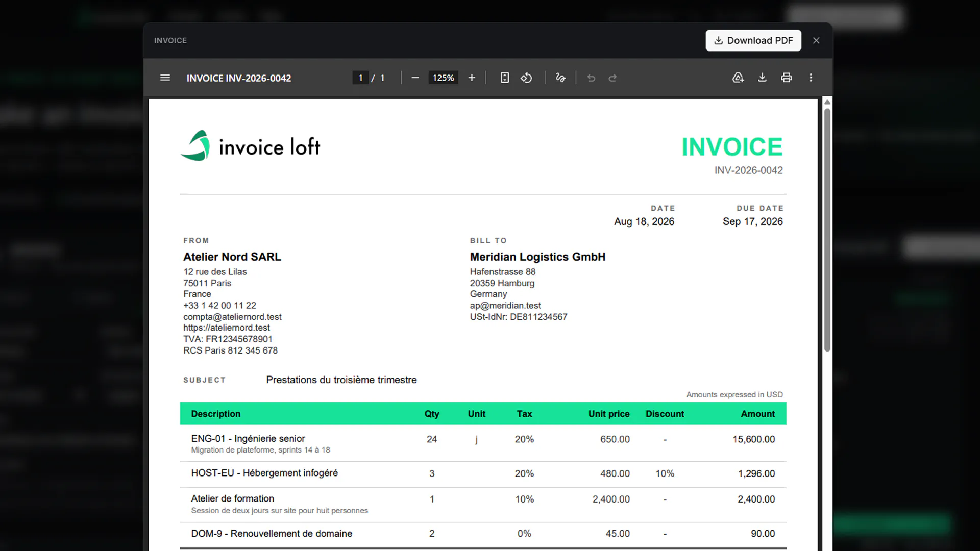Click subject Prestations du troisième trimestre

coord(341,380)
